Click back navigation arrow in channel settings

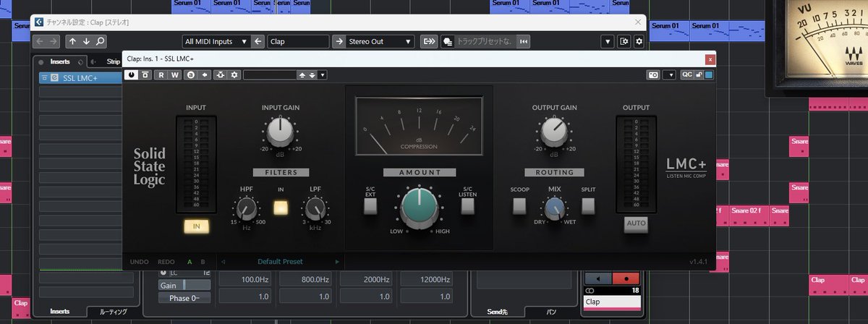41,41
